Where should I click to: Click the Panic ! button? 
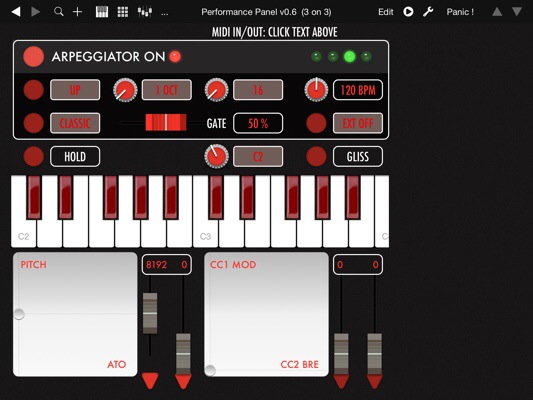click(460, 12)
